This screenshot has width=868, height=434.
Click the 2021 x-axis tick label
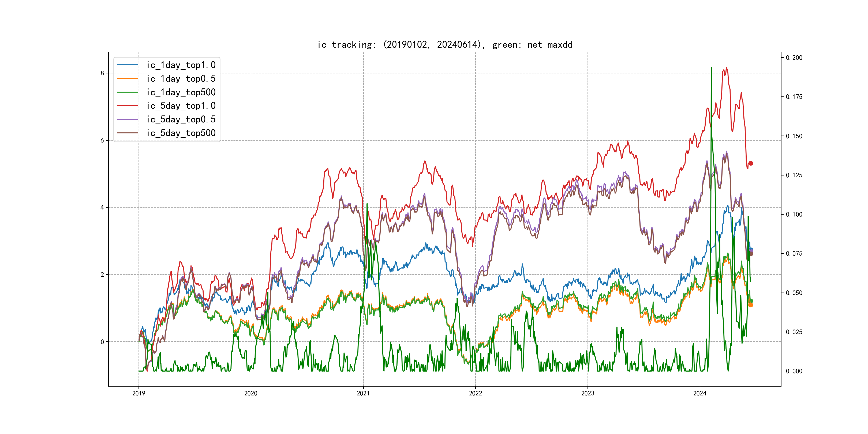363,393
